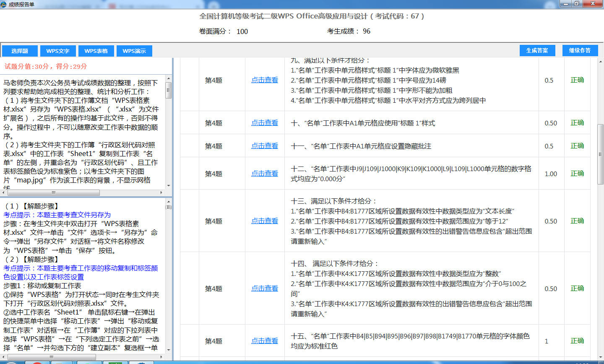Click the results table vertical scrollbar thumb
Viewport: 604px width, 364px height.
click(600, 154)
